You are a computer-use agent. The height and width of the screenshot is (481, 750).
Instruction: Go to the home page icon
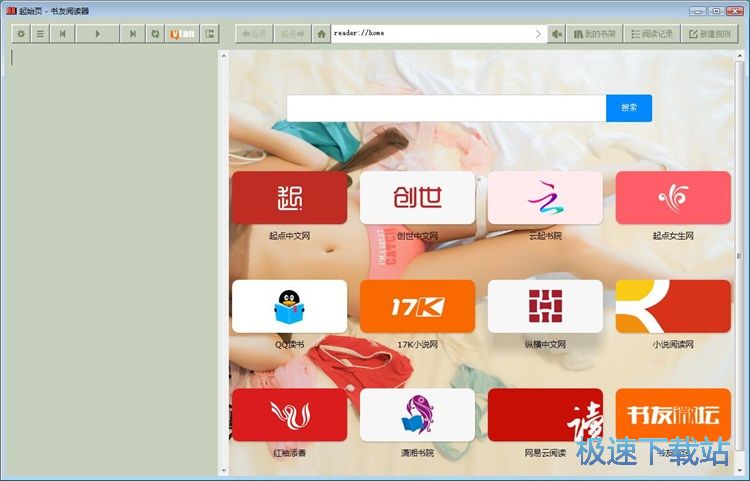click(x=321, y=34)
